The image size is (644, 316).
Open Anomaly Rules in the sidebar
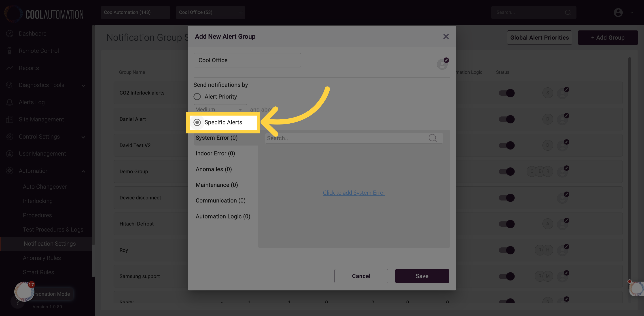42,258
